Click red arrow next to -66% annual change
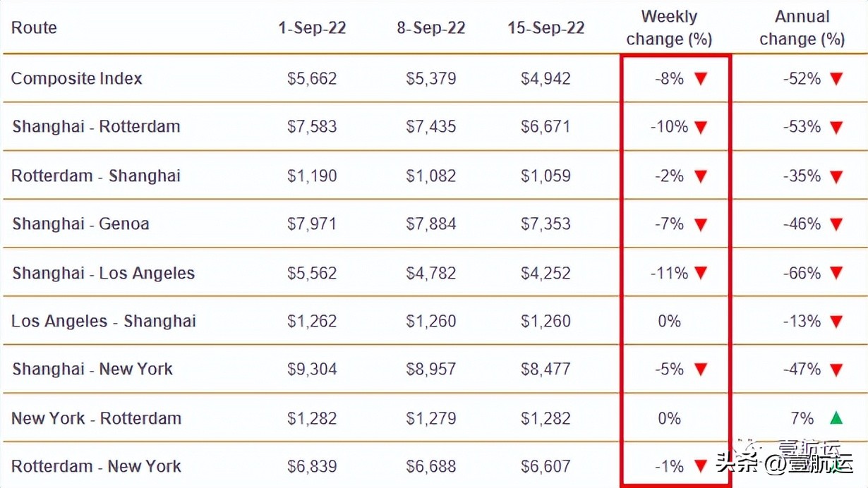 [836, 274]
